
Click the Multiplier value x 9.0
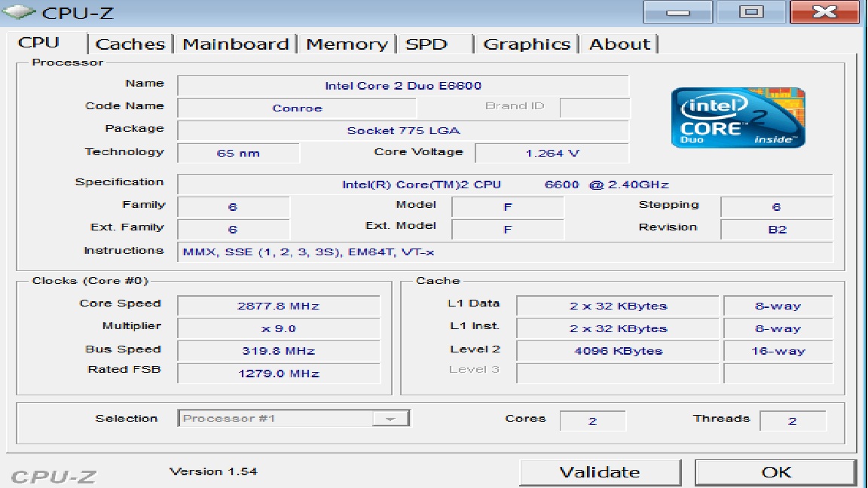(x=279, y=328)
